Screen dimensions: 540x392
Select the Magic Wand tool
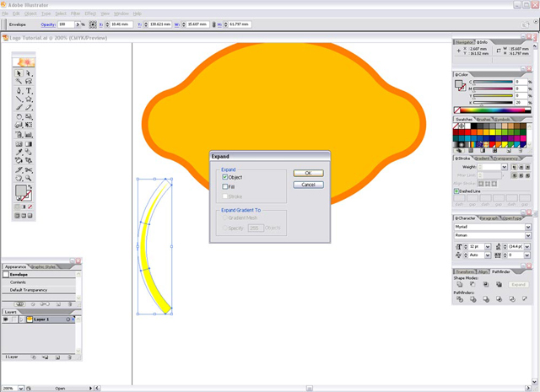tap(19, 81)
